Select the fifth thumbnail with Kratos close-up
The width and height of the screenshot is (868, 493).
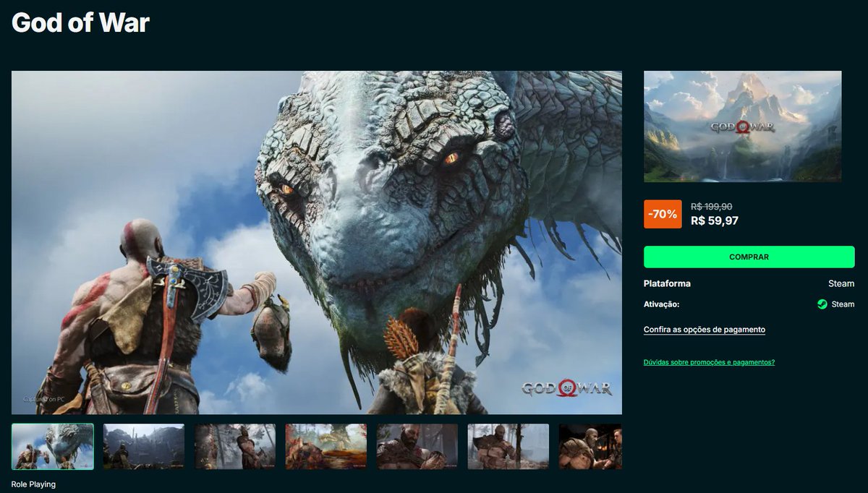click(417, 447)
